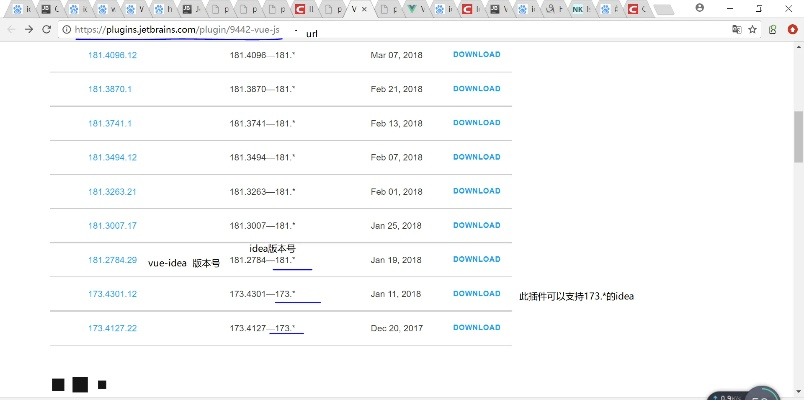This screenshot has width=804, height=400.
Task: Select compatibility text 181.4096—181.*
Action: [263, 55]
